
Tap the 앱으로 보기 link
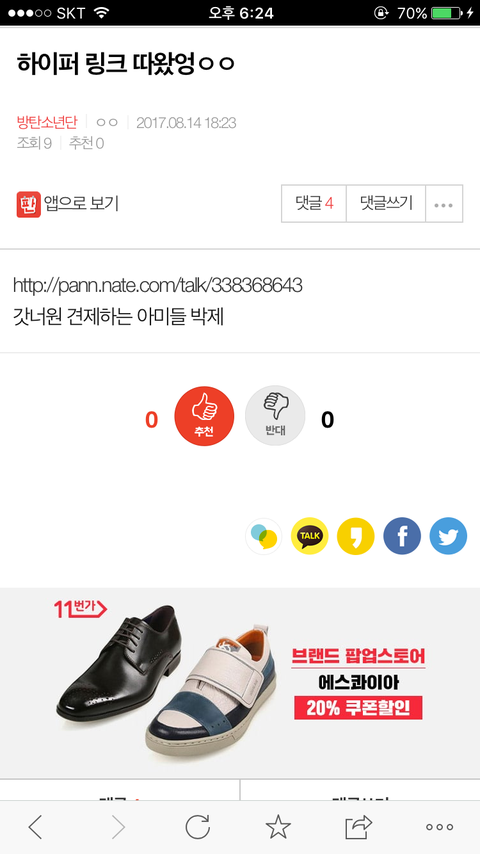click(x=81, y=204)
